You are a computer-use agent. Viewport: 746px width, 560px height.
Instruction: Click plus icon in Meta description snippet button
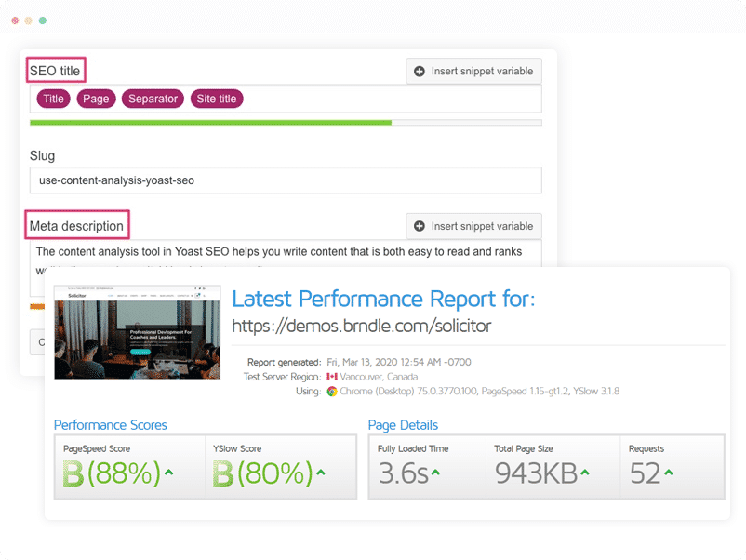coord(420,226)
